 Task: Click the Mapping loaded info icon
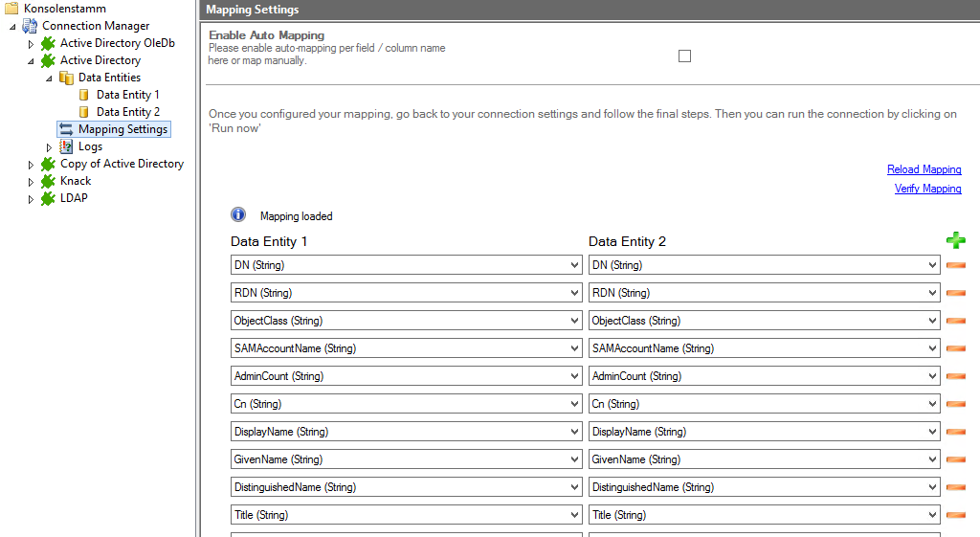[238, 215]
